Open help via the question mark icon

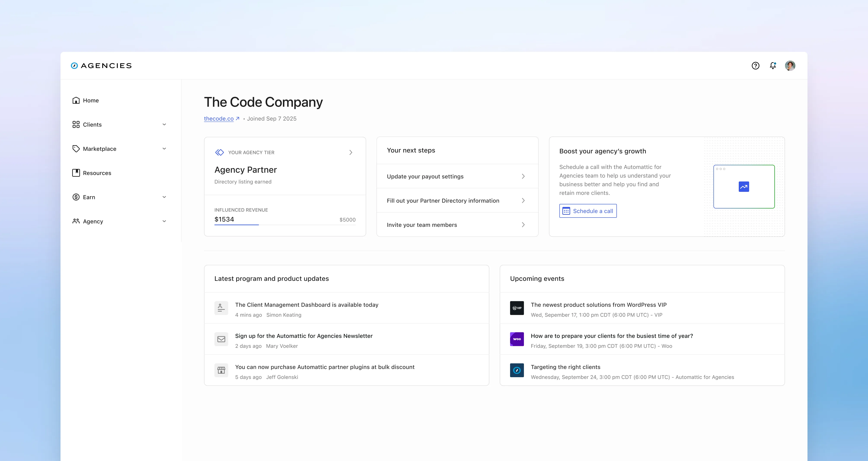pos(756,65)
